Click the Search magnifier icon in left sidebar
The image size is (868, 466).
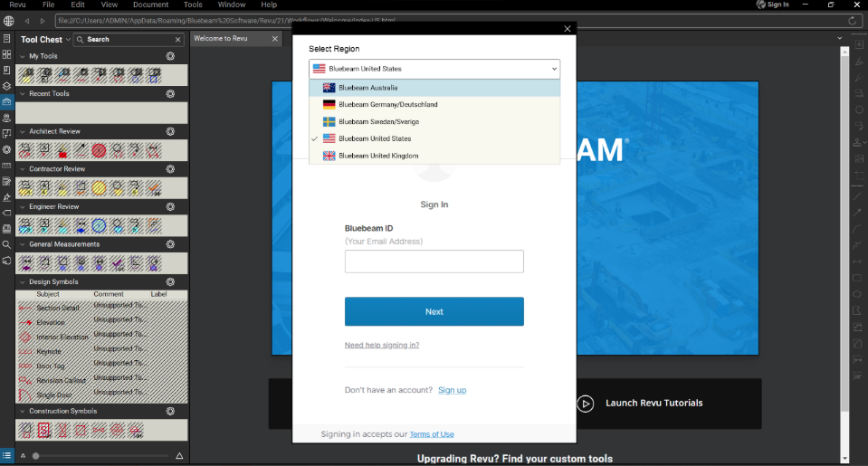click(x=6, y=244)
